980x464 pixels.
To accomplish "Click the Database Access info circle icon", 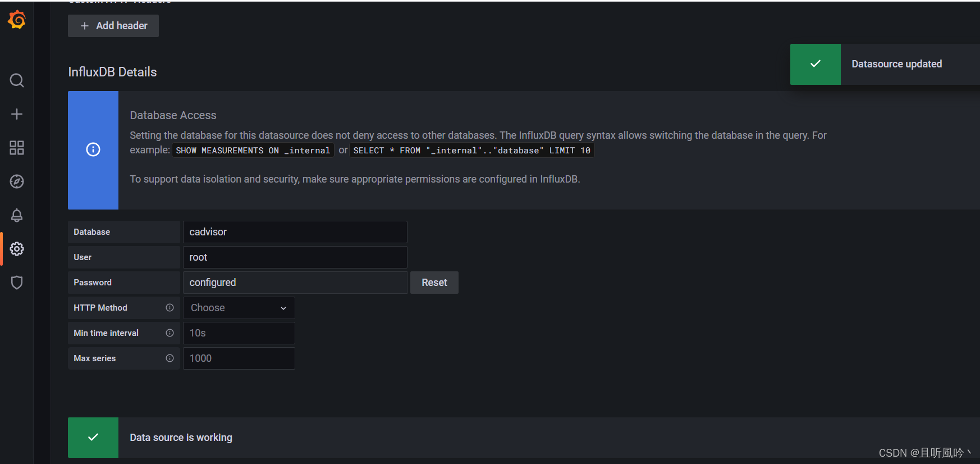I will pyautogui.click(x=93, y=149).
